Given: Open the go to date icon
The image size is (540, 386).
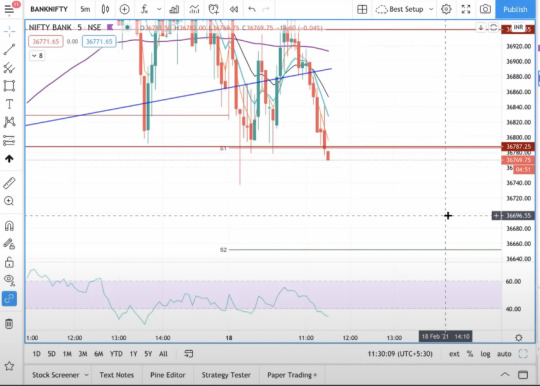Looking at the screenshot, I should (x=189, y=354).
